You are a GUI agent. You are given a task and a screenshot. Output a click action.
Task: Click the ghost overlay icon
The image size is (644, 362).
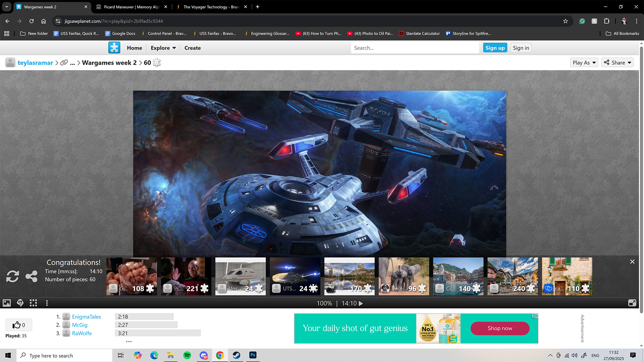pyautogui.click(x=20, y=303)
